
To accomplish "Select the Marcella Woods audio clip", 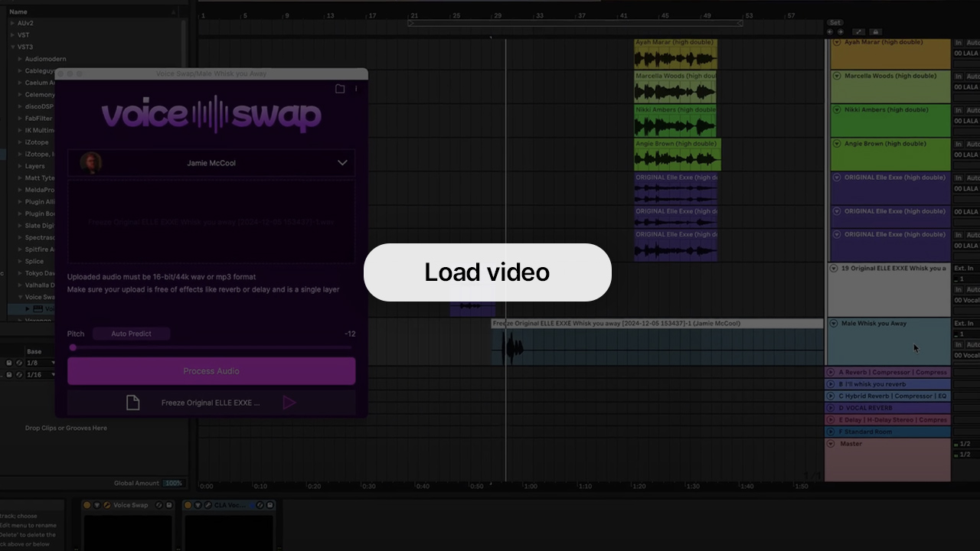I will point(675,88).
